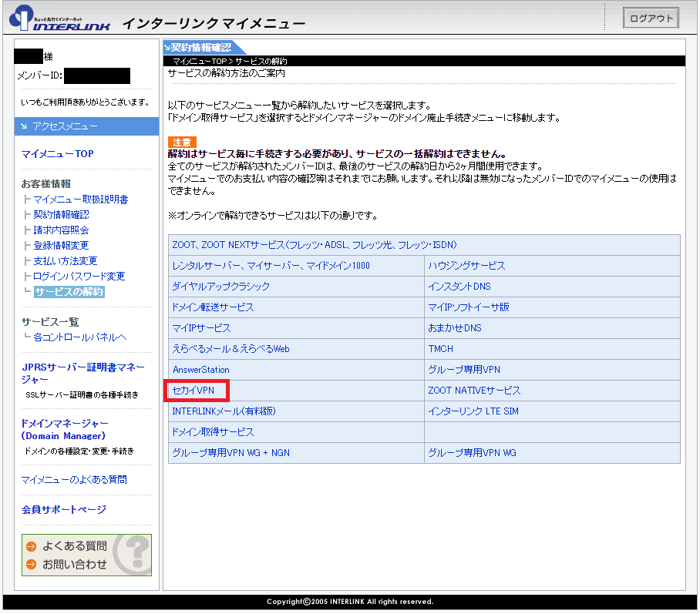
Task: Click the orange arrow beside よくある質問
Action: point(32,546)
